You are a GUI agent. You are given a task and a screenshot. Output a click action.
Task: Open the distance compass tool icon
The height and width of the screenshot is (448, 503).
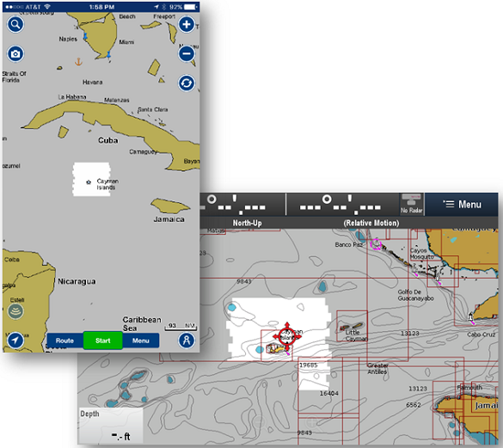coord(187,340)
